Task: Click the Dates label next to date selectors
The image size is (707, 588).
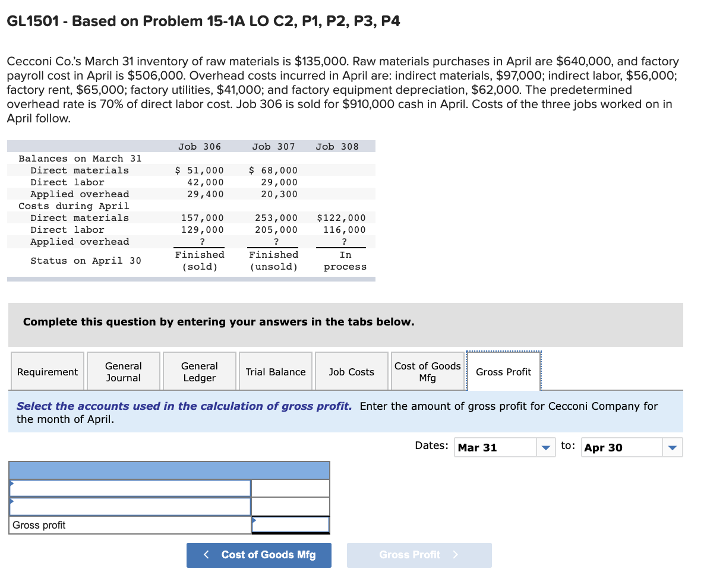Action: [431, 444]
